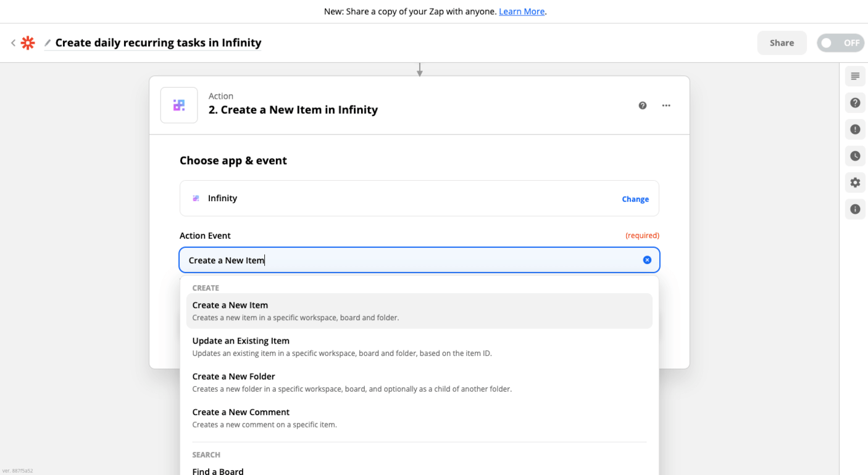Select the red (required) label
The width and height of the screenshot is (868, 475).
coord(642,236)
